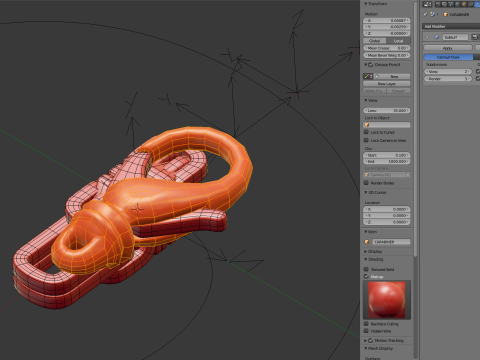The image size is (480, 360).
Task: Collapse the View panel
Action: pyautogui.click(x=365, y=100)
